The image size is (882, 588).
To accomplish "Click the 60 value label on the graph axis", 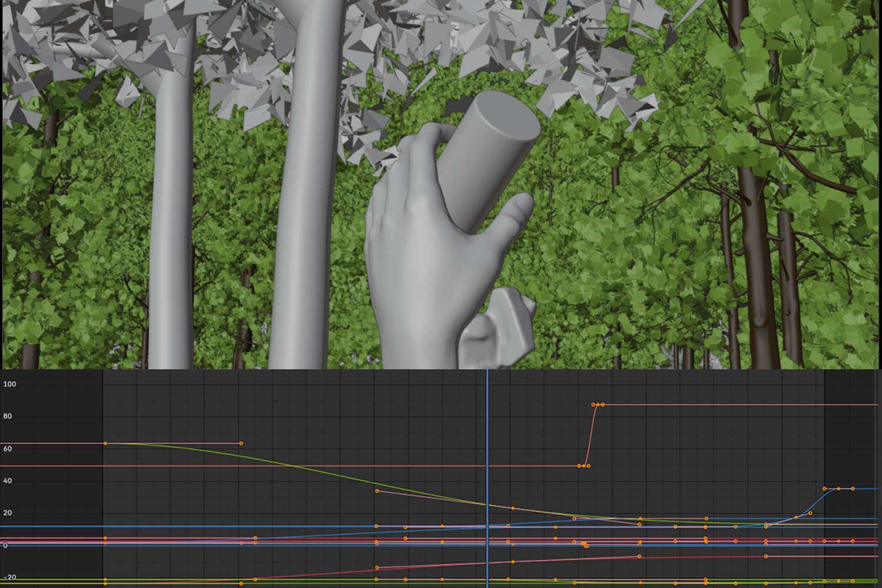I will pos(8,449).
